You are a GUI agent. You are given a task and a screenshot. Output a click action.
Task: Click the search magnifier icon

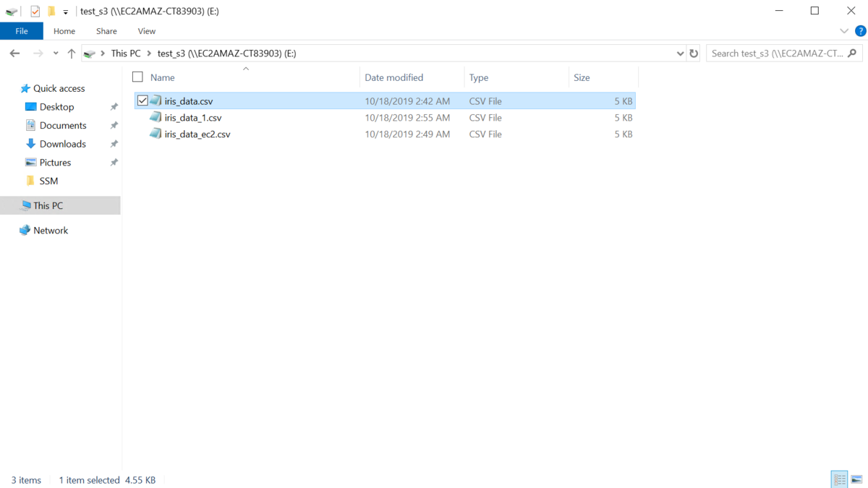[852, 53]
